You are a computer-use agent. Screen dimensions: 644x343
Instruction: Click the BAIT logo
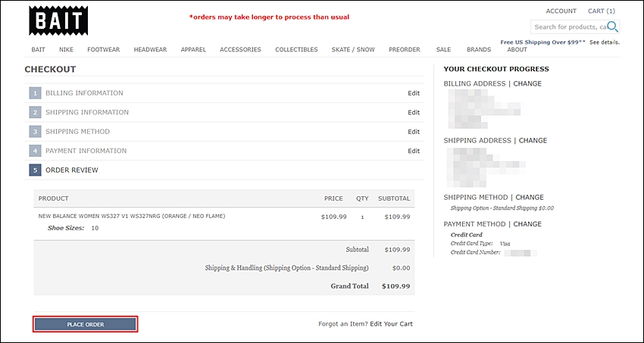click(x=58, y=21)
